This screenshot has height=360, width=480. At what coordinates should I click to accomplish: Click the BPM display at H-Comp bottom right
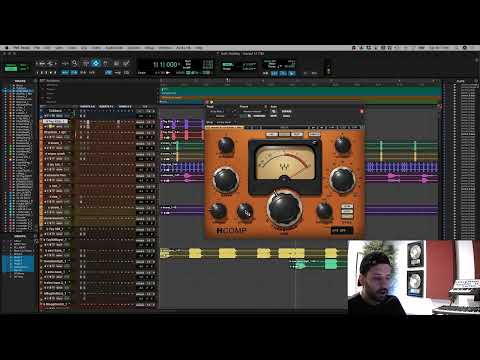[341, 230]
